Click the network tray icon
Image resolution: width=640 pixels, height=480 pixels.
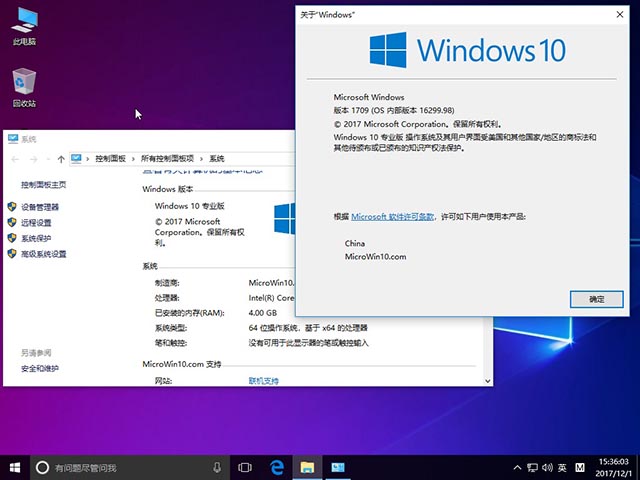pos(532,467)
